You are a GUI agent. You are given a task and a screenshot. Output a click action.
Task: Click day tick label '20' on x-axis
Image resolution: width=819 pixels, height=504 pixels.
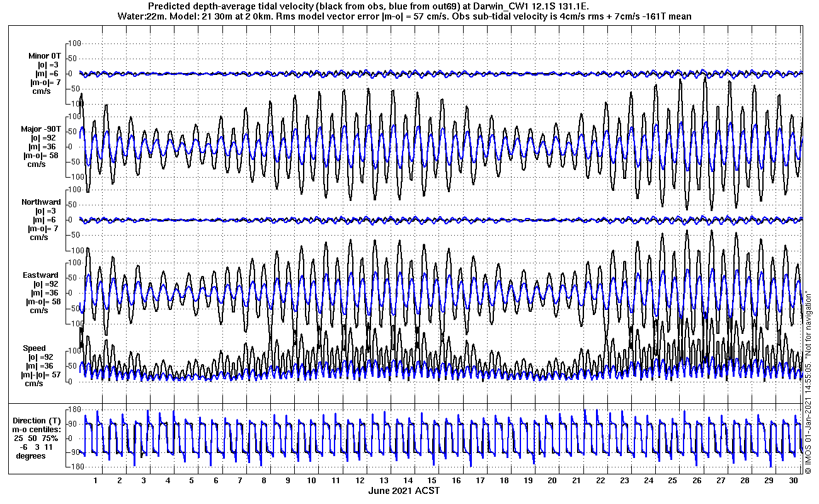[553, 481]
